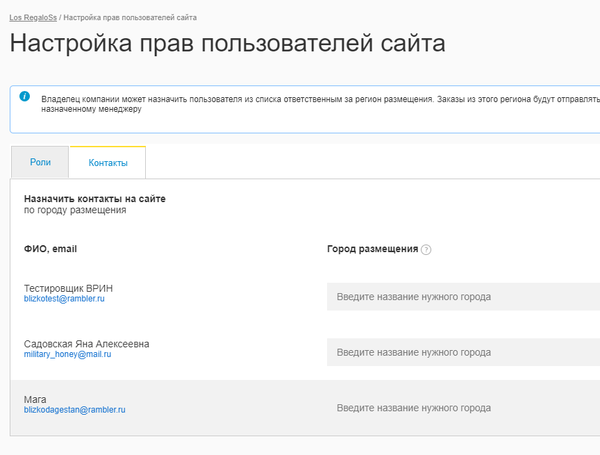Click the name Тестировщик ВРИН

pyautogui.click(x=75, y=287)
